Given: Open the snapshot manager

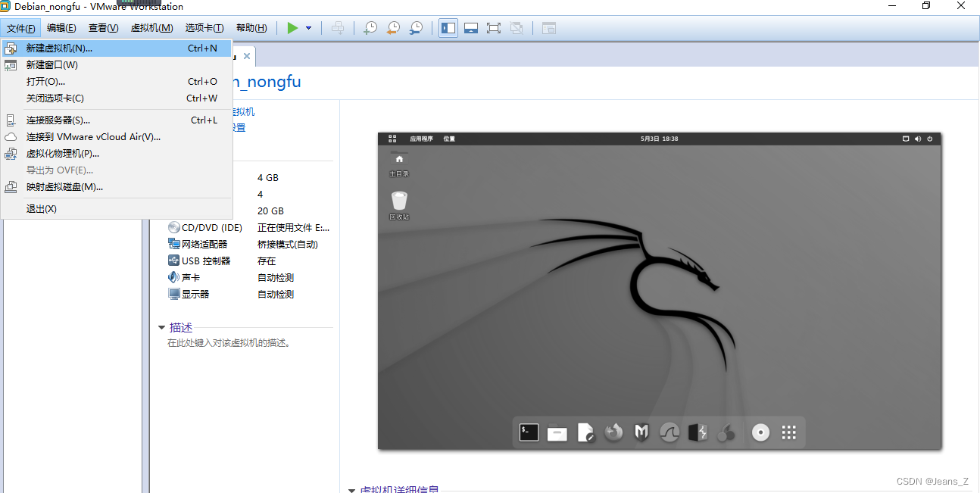Looking at the screenshot, I should point(416,27).
